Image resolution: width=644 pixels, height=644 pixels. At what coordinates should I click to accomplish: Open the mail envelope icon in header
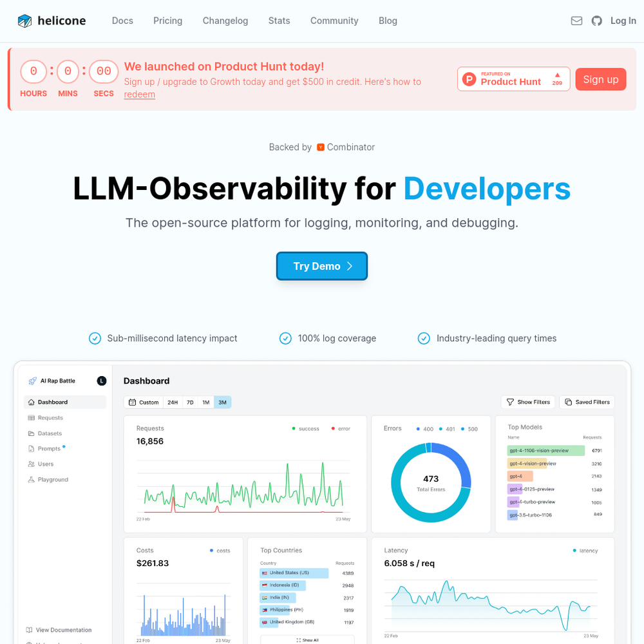pyautogui.click(x=576, y=21)
